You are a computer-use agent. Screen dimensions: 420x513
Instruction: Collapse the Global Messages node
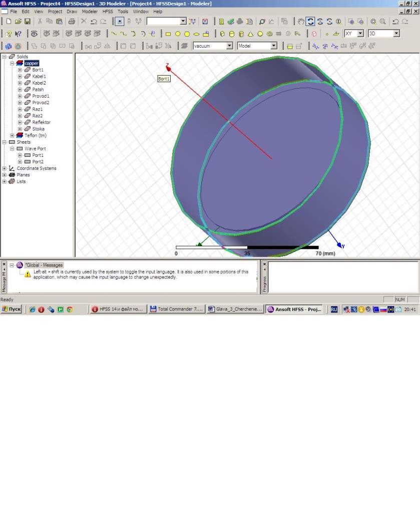12,265
